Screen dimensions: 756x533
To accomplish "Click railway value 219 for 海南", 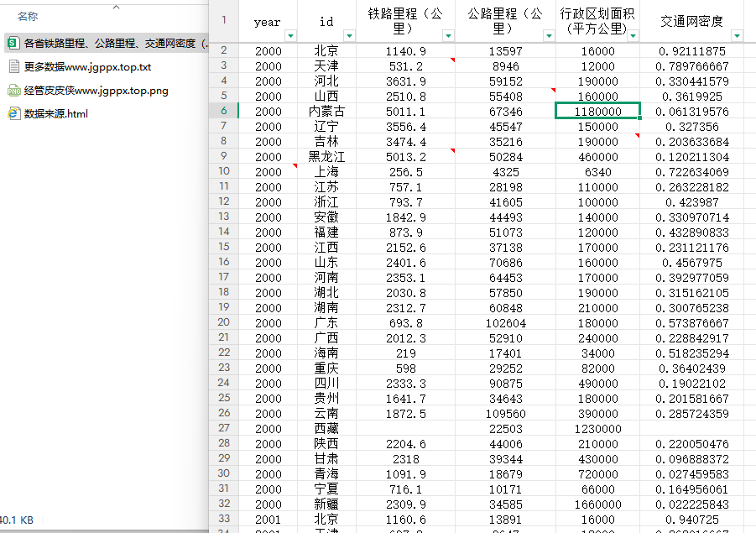I will click(405, 353).
